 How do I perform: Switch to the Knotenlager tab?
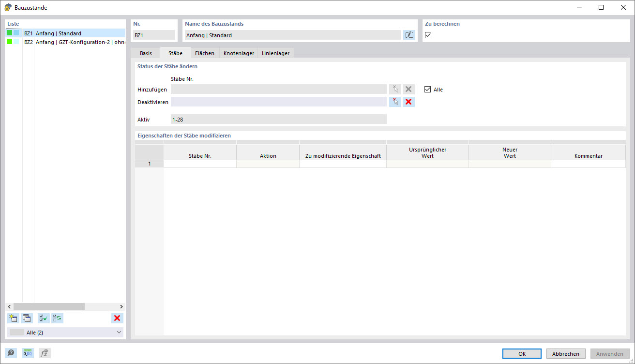[239, 53]
